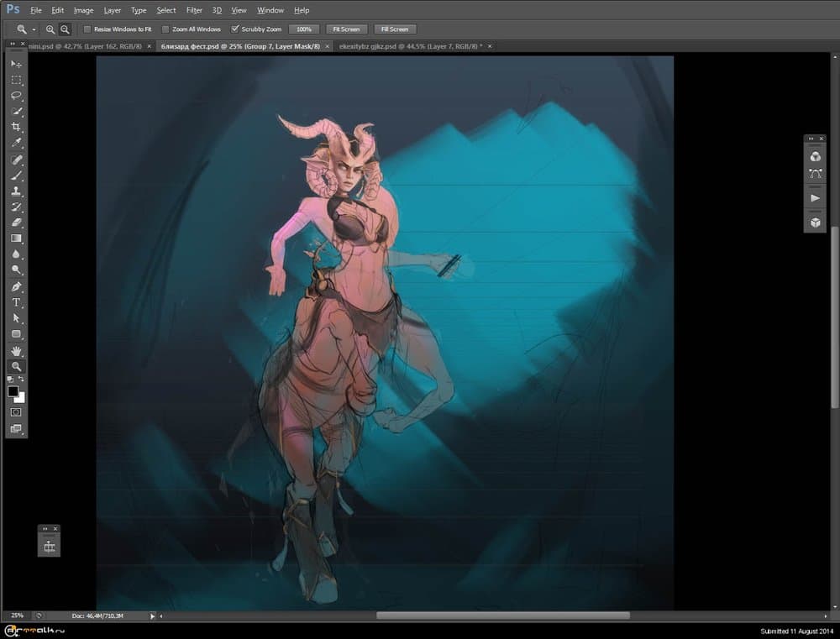The height and width of the screenshot is (639, 840).
Task: Select the Move tool
Action: pyautogui.click(x=16, y=64)
